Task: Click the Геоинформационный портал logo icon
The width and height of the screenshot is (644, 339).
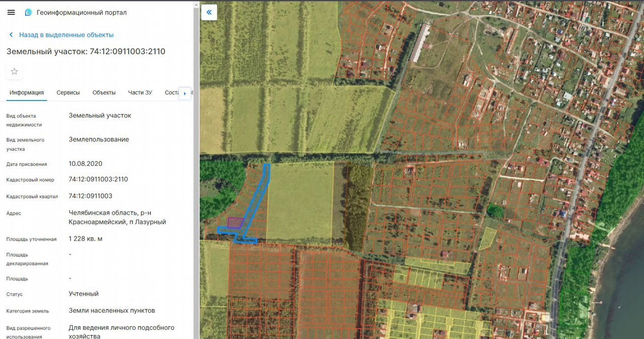Action: tap(28, 13)
